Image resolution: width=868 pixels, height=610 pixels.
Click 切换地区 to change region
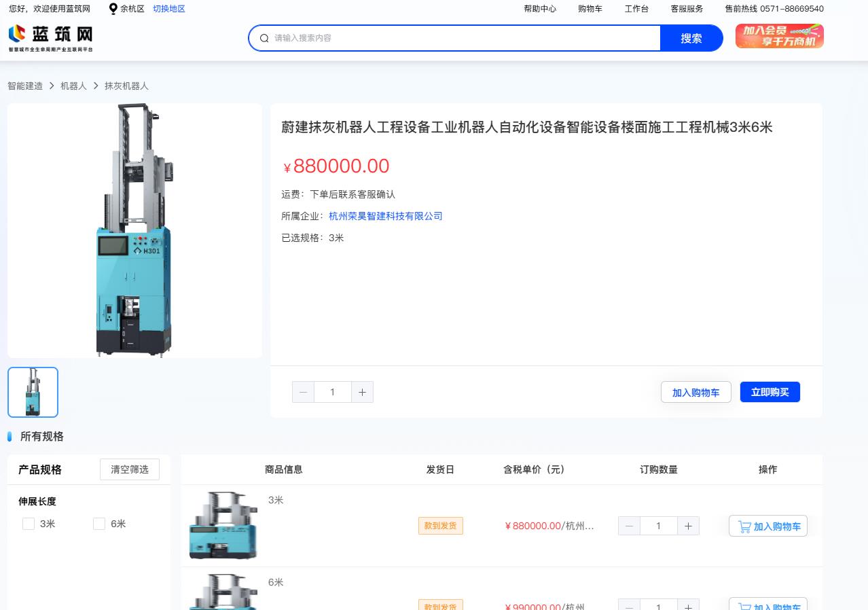169,9
